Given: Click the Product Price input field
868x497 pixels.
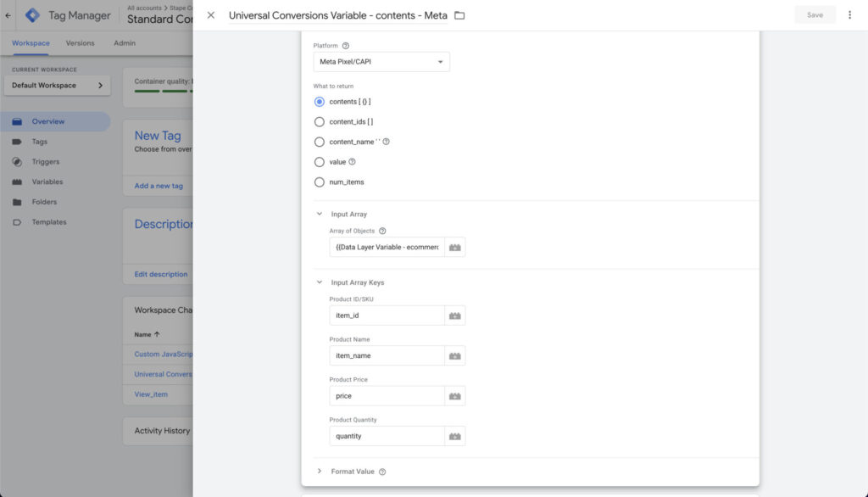Looking at the screenshot, I should (387, 396).
